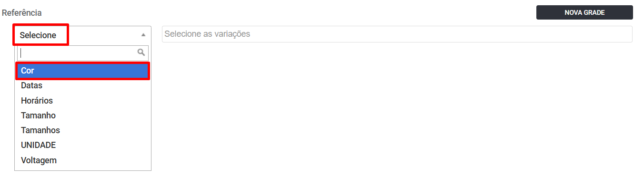Add a grid with the dark NOVA GRADE button
The height and width of the screenshot is (179, 644).
(584, 12)
